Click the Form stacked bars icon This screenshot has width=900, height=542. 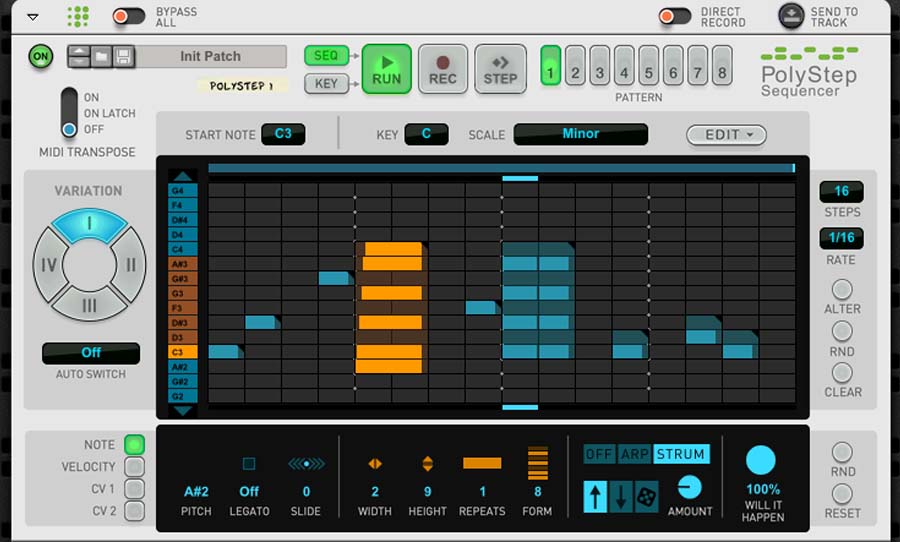point(537,463)
